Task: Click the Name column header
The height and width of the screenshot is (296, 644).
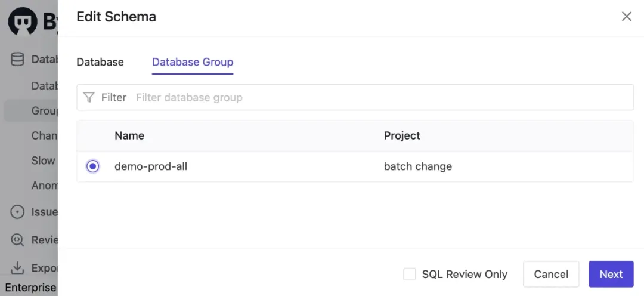Action: (129, 135)
